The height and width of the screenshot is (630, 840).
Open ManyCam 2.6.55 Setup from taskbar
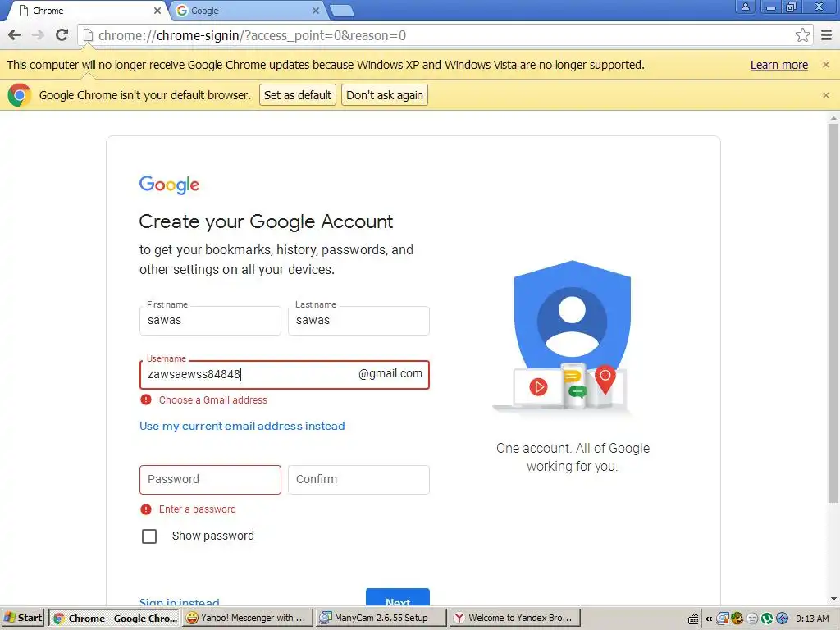pyautogui.click(x=381, y=618)
